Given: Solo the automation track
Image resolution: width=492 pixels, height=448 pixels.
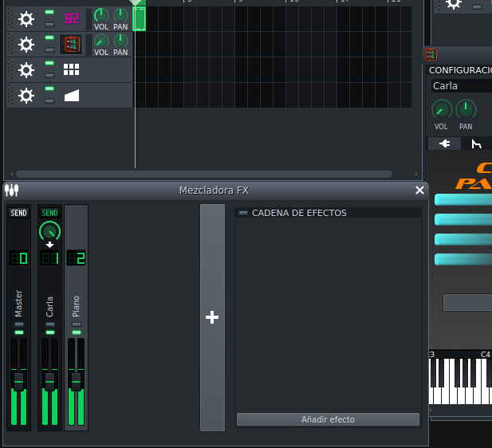Looking at the screenshot, I should point(49,101).
